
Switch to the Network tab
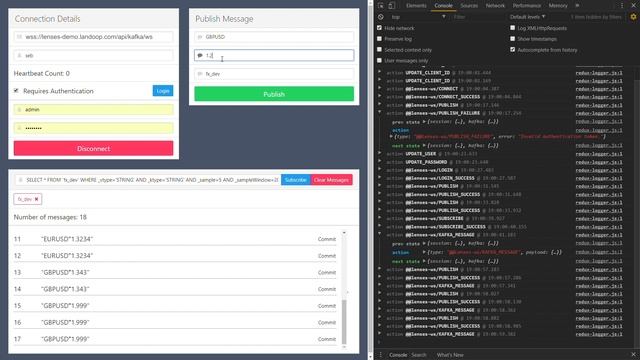(x=495, y=6)
